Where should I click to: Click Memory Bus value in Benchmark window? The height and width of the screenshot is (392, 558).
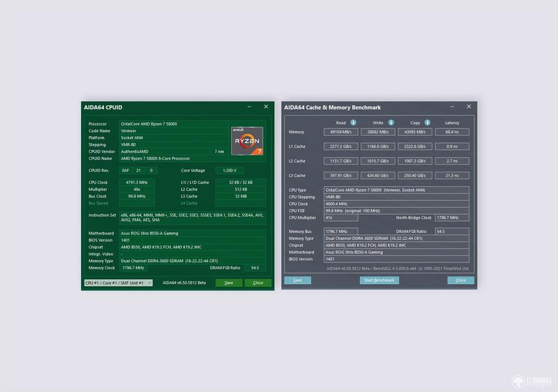tap(340, 232)
